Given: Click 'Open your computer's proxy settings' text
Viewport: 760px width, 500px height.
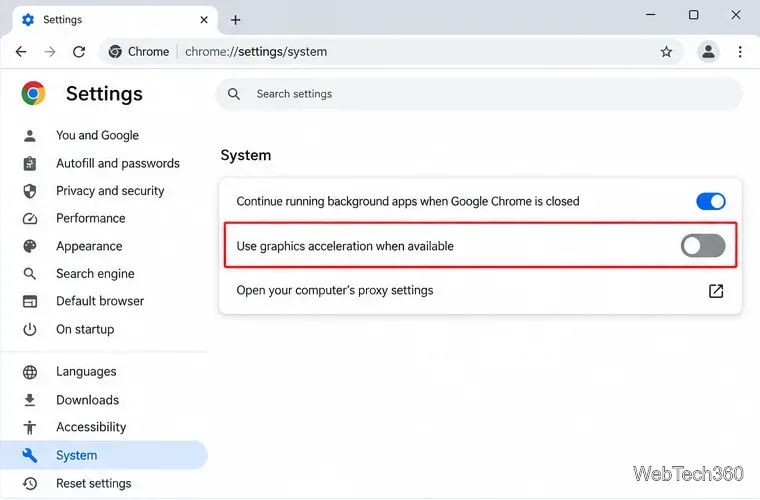Looking at the screenshot, I should tap(335, 290).
